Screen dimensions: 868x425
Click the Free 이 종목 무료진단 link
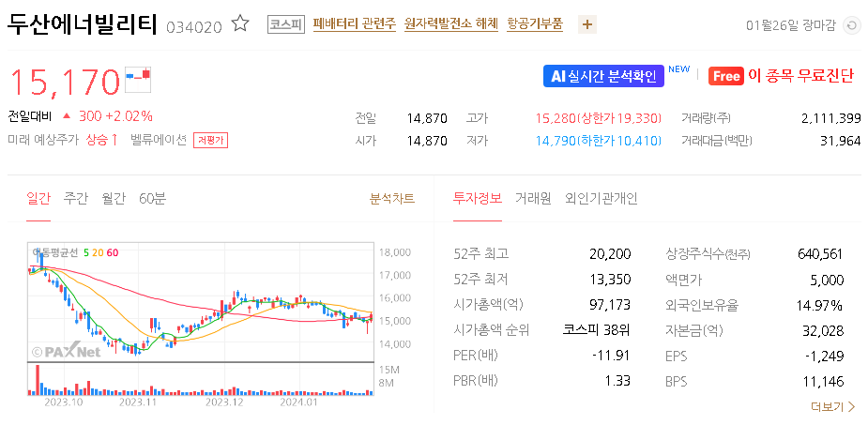click(x=781, y=76)
